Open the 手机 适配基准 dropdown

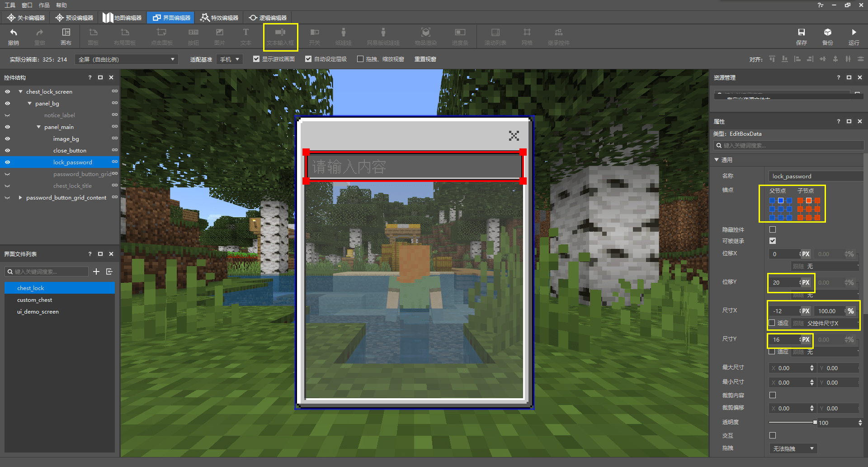pos(230,60)
